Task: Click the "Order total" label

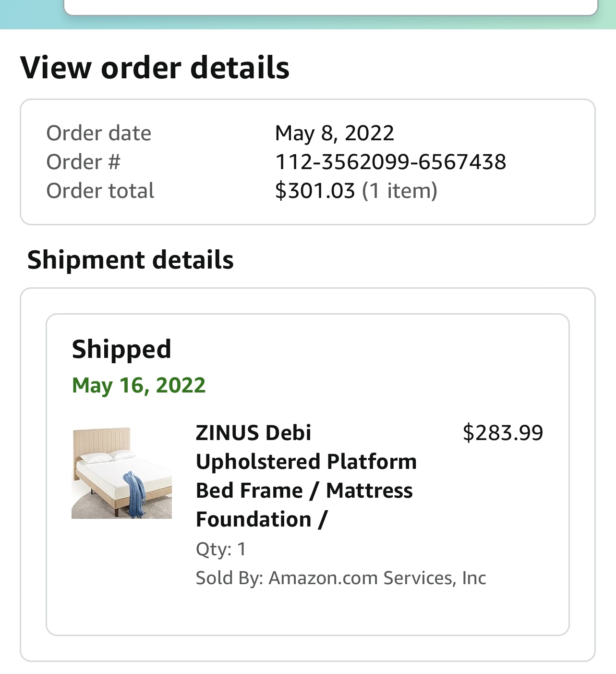Action: [100, 191]
